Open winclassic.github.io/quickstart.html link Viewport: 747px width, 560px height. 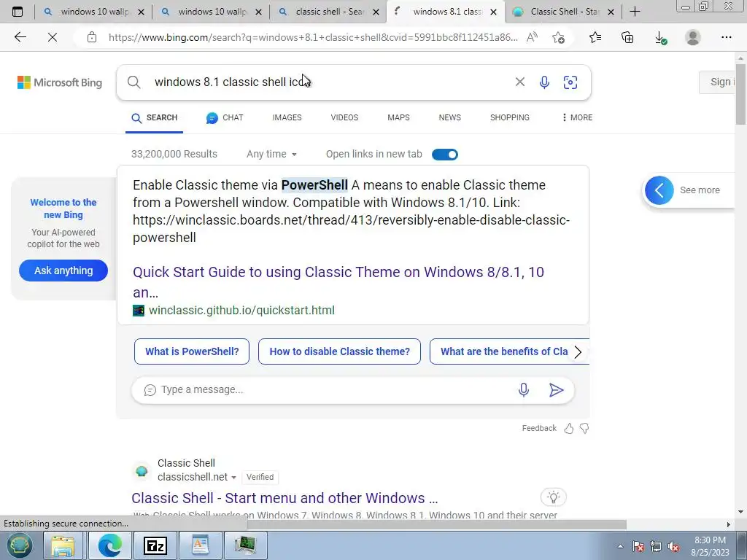click(x=241, y=311)
